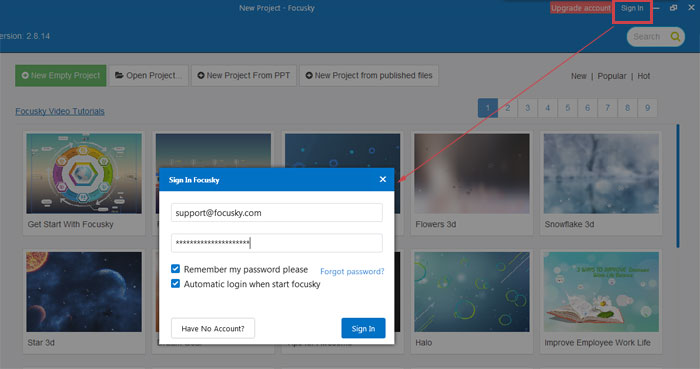
Task: Select Get Start With Focusky template thumbnail
Action: tap(84, 174)
